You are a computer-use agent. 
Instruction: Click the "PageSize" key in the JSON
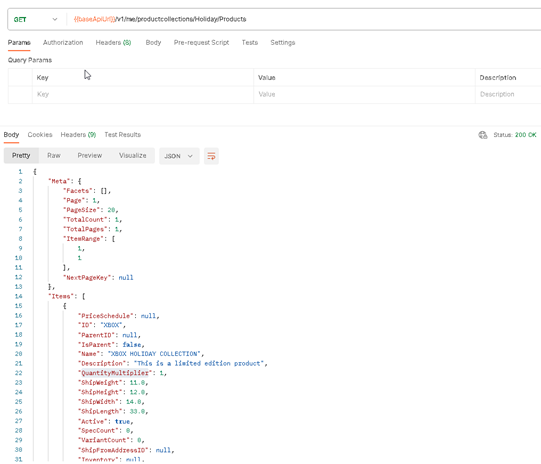(82, 210)
